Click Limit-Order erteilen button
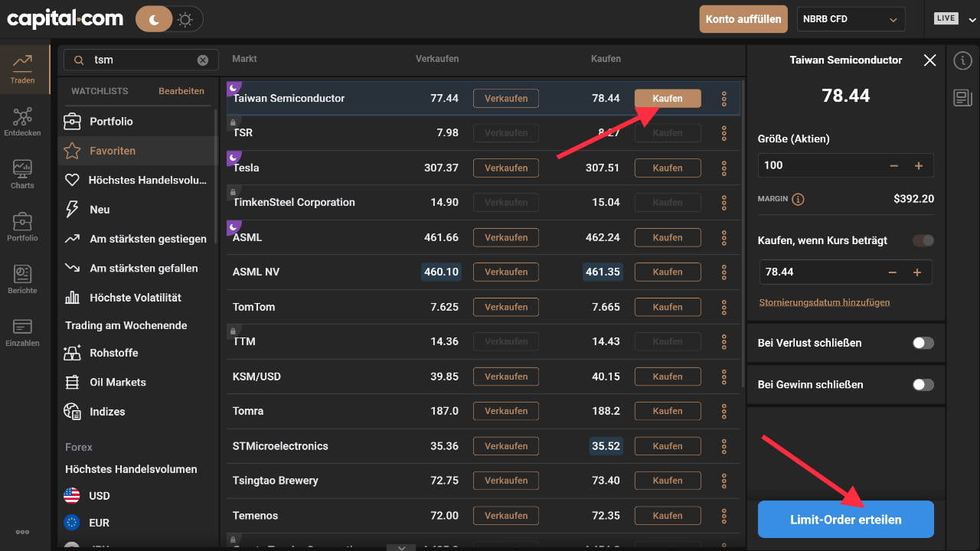980x551 pixels. point(846,520)
